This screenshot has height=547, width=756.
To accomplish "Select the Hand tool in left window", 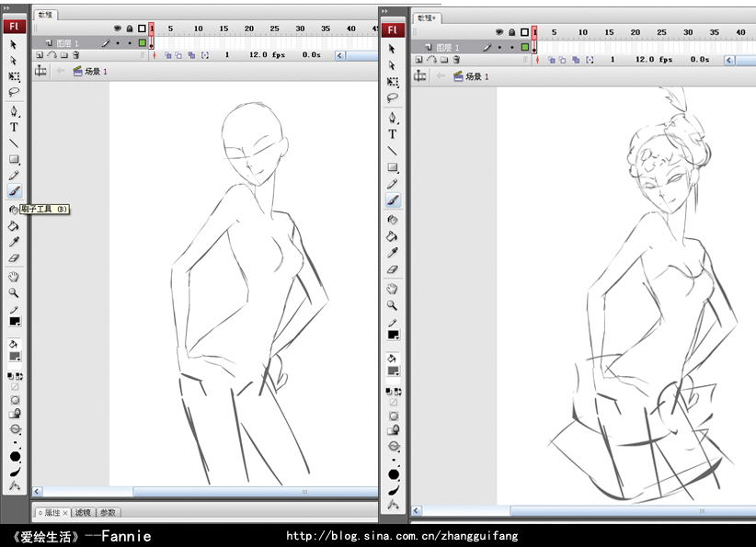I will [x=14, y=277].
